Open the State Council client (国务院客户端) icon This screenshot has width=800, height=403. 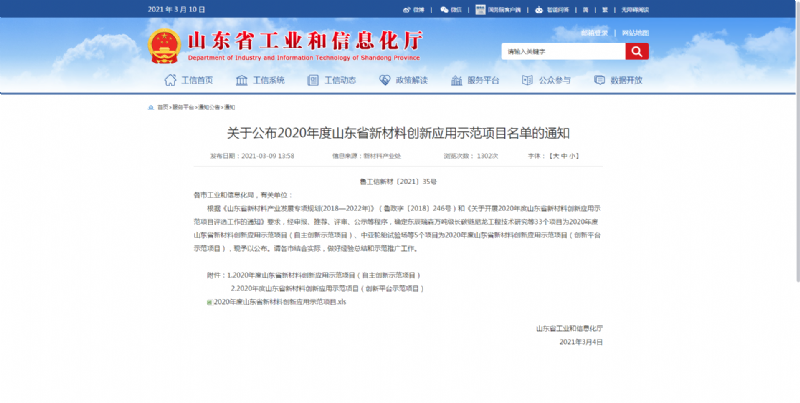pos(487,9)
